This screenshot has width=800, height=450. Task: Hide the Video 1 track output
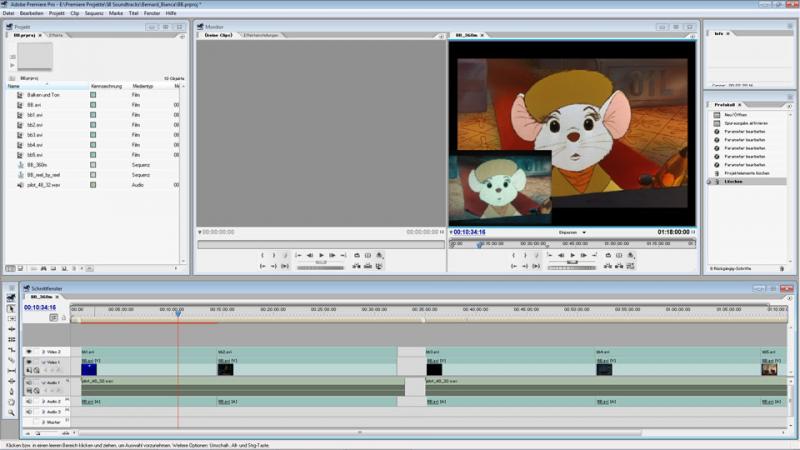28,362
